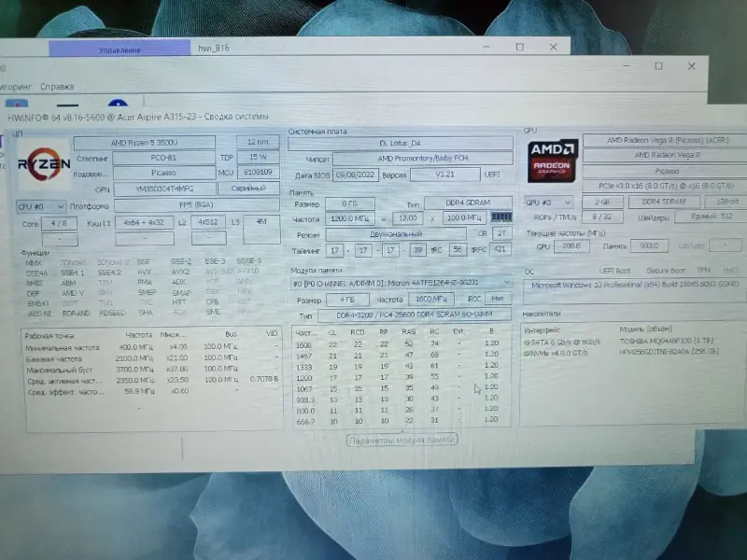Viewport: 747px width, 560px height.
Task: Open the CPU #0 selector dropdown
Action: pos(40,205)
